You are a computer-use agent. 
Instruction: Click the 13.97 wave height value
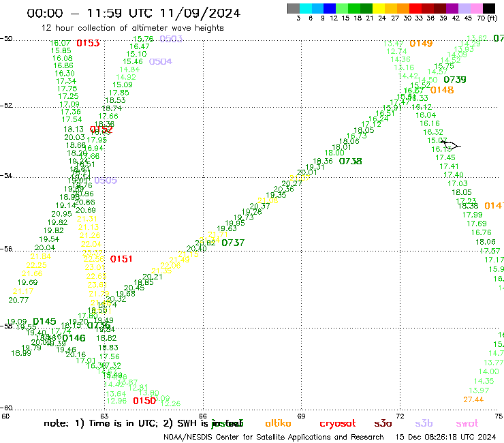[x=479, y=391]
